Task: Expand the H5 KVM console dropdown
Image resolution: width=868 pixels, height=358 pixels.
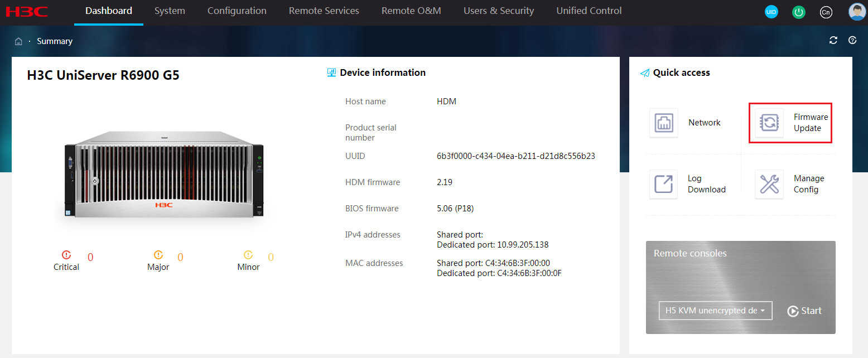Action: [715, 311]
